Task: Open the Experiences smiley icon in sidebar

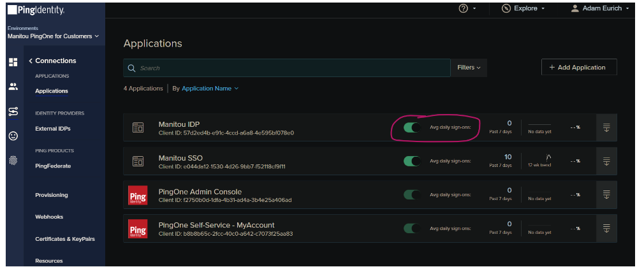Action: pyautogui.click(x=13, y=136)
